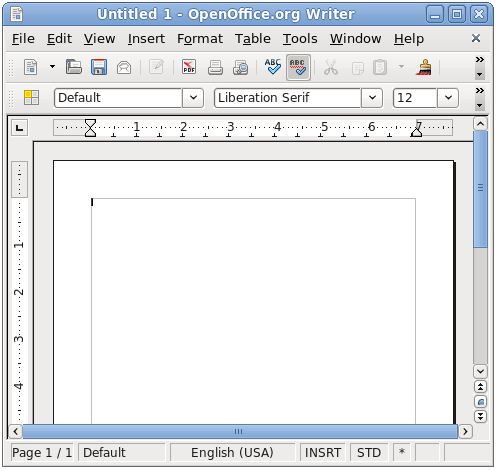
Task: Click the Copy icon
Action: click(358, 68)
